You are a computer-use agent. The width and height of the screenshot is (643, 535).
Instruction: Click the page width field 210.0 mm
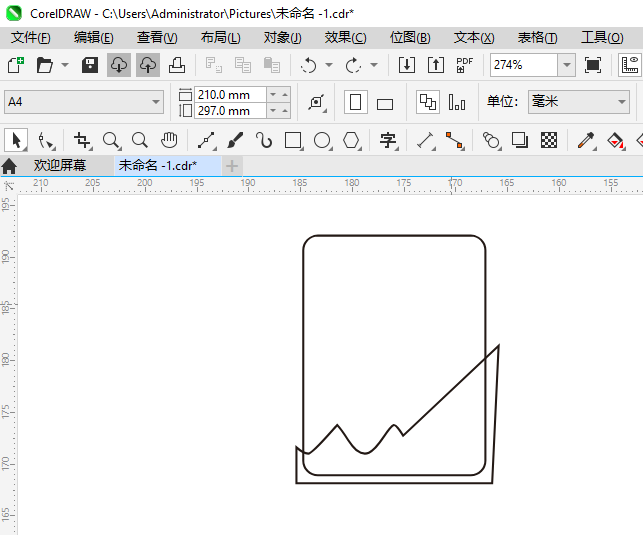[x=230, y=95]
